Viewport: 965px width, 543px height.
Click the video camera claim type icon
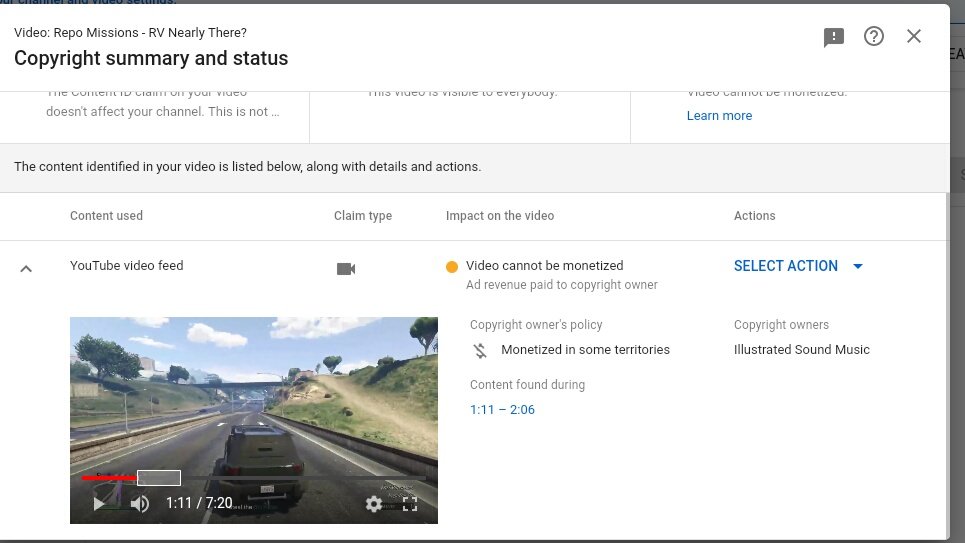(346, 269)
